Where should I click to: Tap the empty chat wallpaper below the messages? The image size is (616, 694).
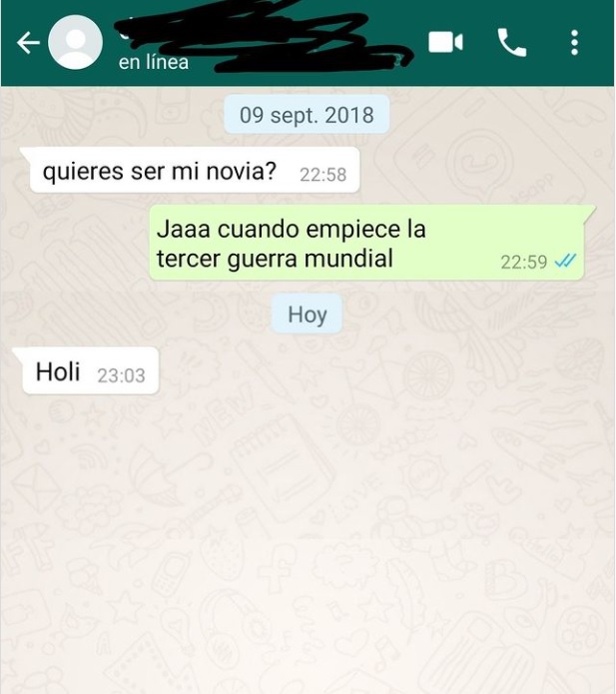click(308, 544)
